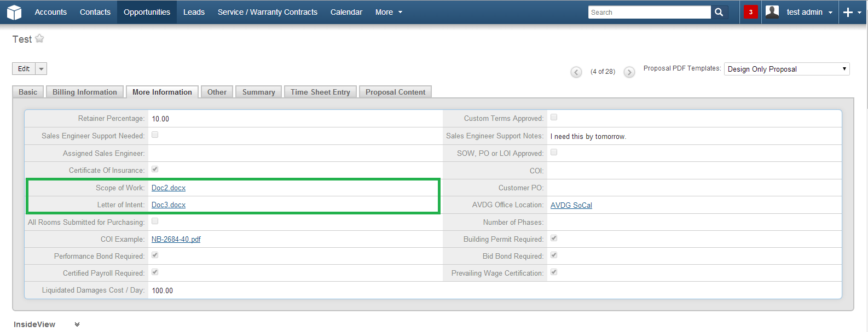This screenshot has height=332, width=868.
Task: Toggle Prevailing Wage Certification checkbox
Action: [554, 272]
